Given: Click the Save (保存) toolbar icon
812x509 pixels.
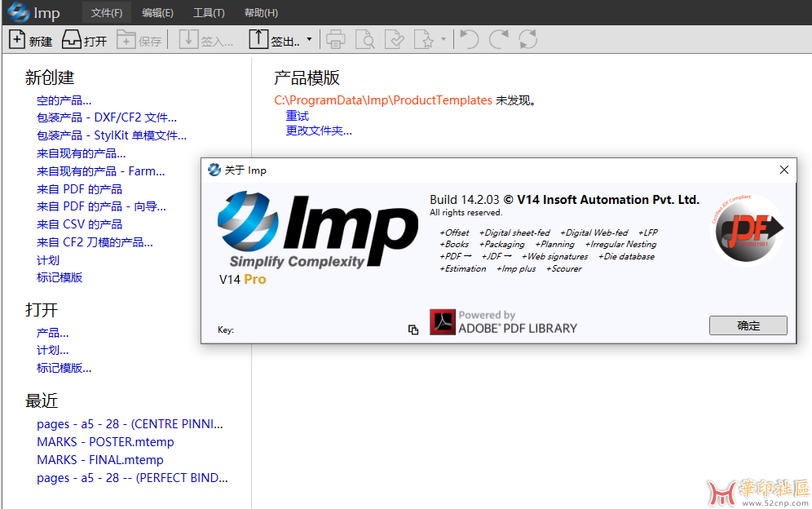Looking at the screenshot, I should pyautogui.click(x=126, y=39).
